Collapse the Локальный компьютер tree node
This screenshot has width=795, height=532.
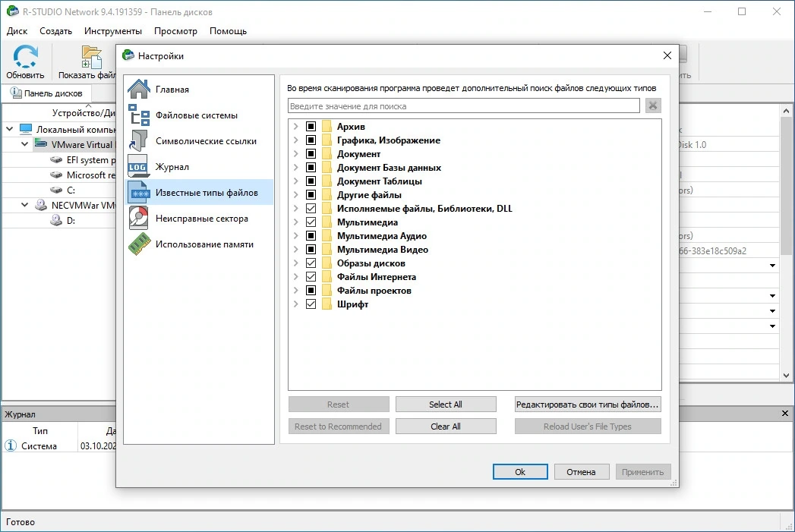tap(10, 129)
